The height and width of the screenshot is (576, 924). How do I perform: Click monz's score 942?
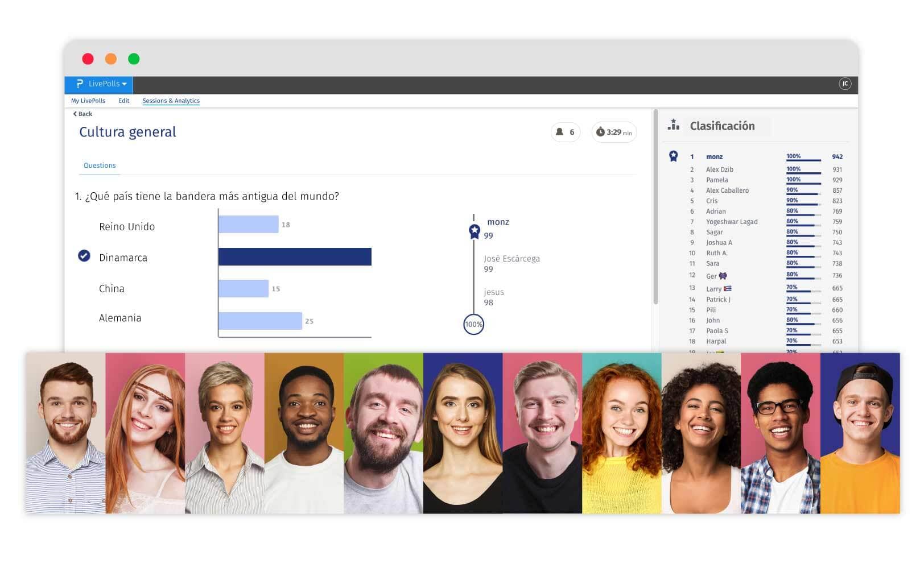(x=837, y=157)
